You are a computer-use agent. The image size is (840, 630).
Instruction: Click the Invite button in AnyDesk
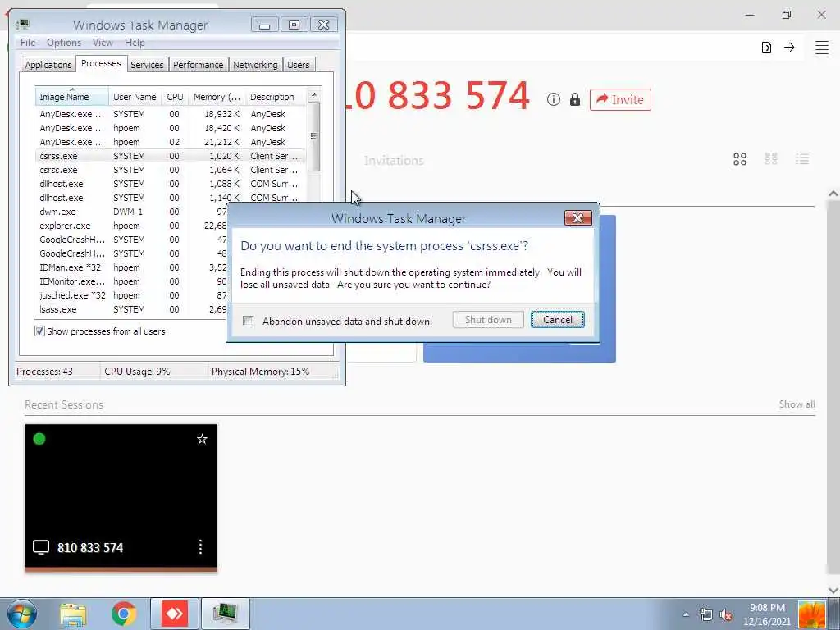[620, 99]
